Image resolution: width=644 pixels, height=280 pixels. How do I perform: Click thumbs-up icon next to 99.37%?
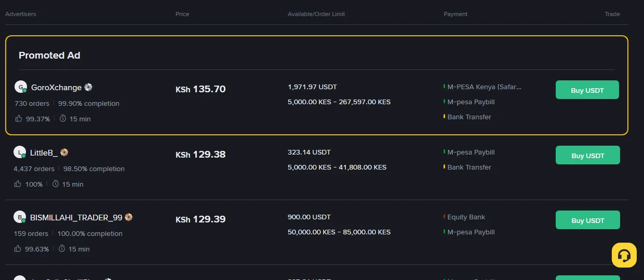19,119
